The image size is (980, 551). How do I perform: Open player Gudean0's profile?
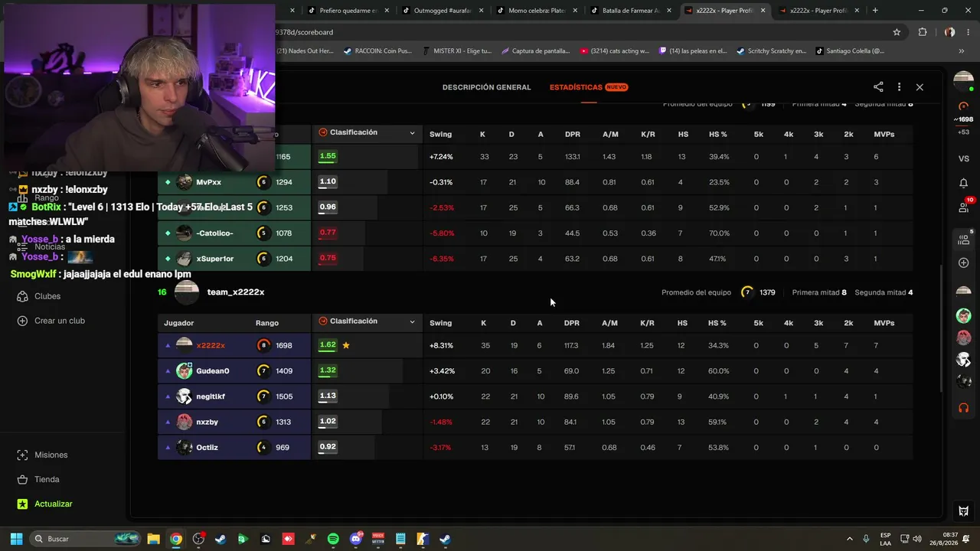pos(213,371)
